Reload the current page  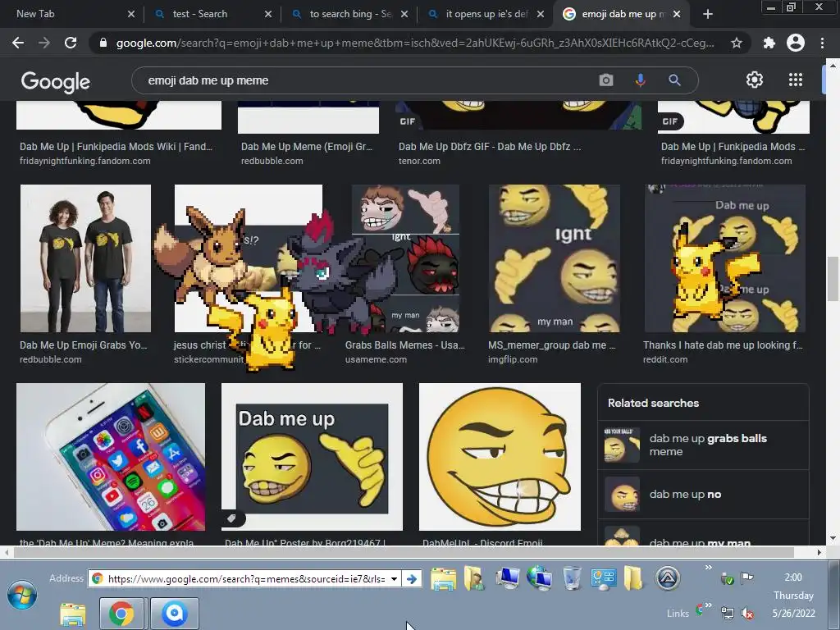71,43
